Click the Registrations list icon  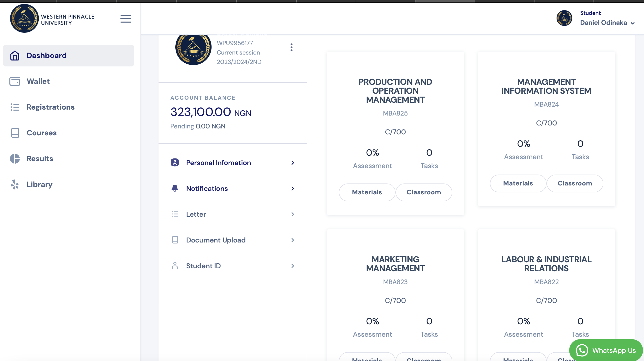tap(15, 107)
